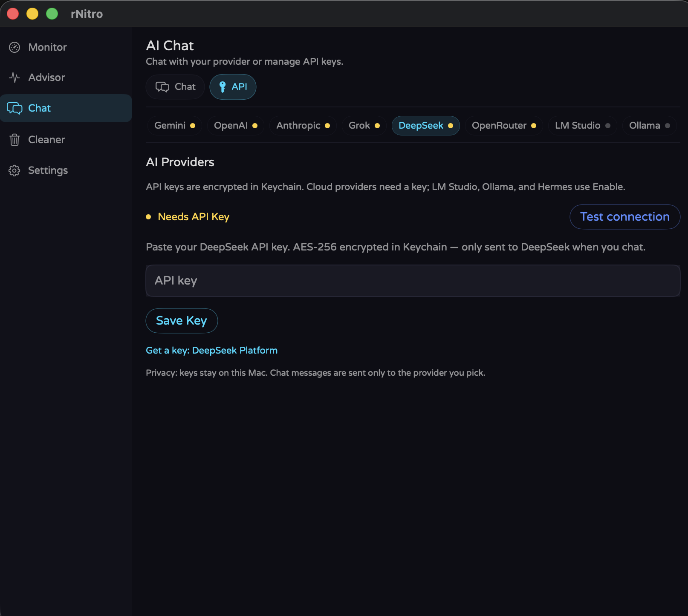Open the Get a key: DeepSeek Platform link
Viewport: 688px width, 616px height.
[212, 351]
